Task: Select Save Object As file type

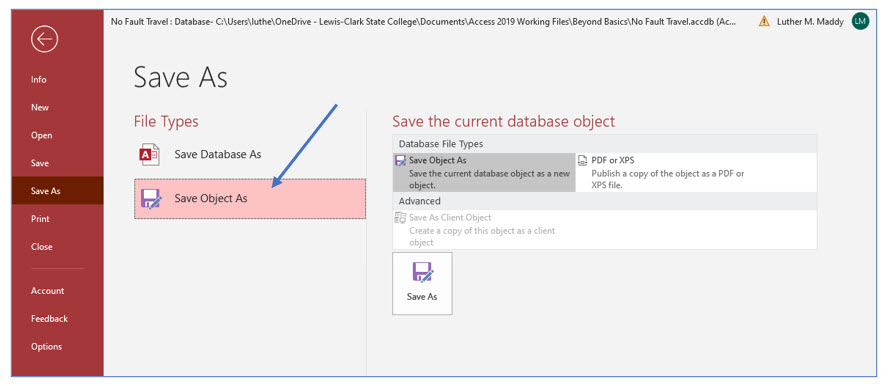Action: click(250, 199)
